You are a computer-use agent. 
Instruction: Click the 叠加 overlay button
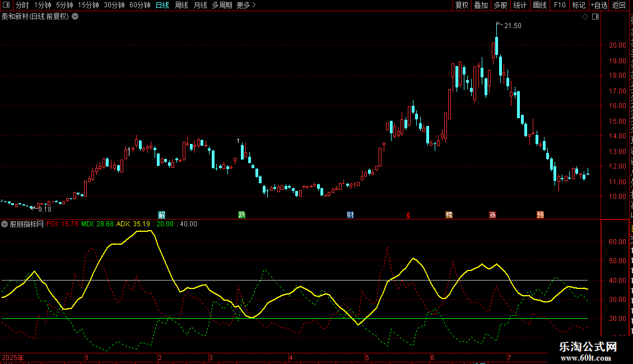(481, 5)
